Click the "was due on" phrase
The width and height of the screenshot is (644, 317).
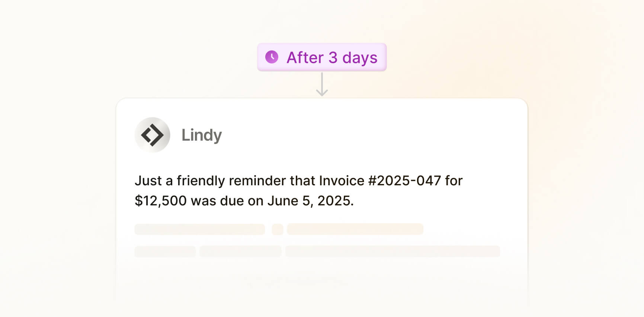tap(227, 201)
